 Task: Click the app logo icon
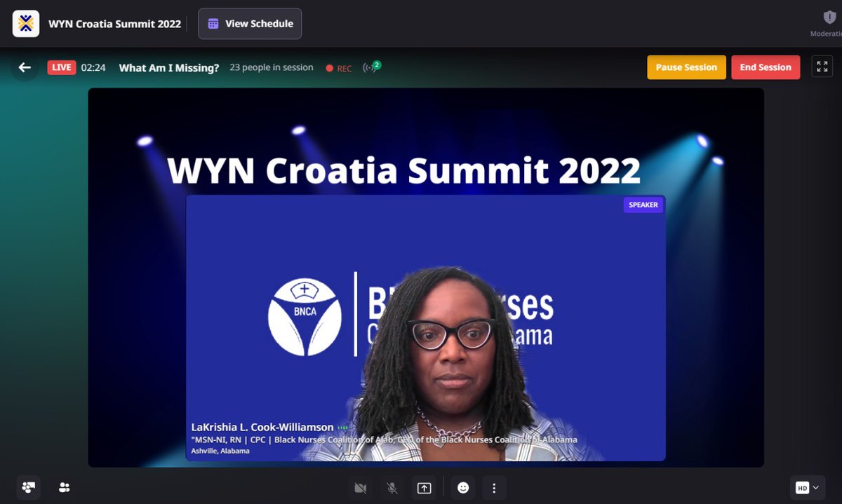(x=26, y=24)
